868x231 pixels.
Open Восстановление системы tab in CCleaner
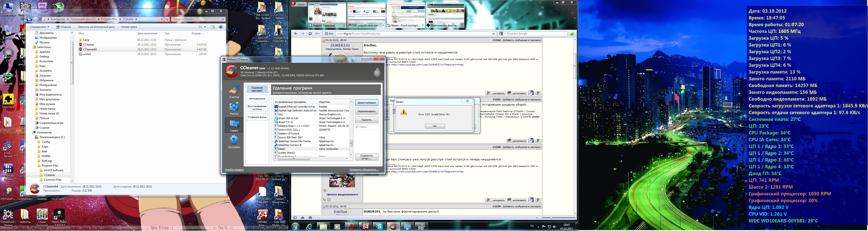tap(257, 108)
